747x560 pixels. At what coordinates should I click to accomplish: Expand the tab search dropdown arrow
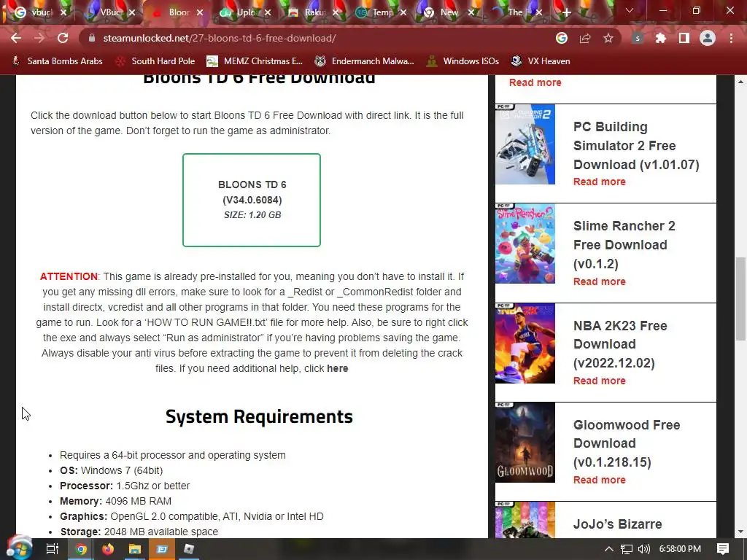pos(630,10)
